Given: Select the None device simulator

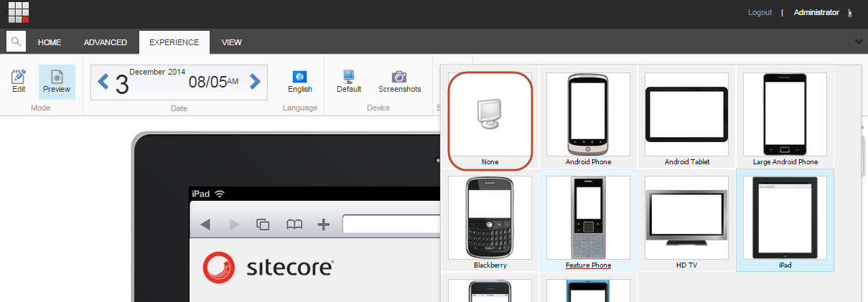Looking at the screenshot, I should click(x=490, y=119).
